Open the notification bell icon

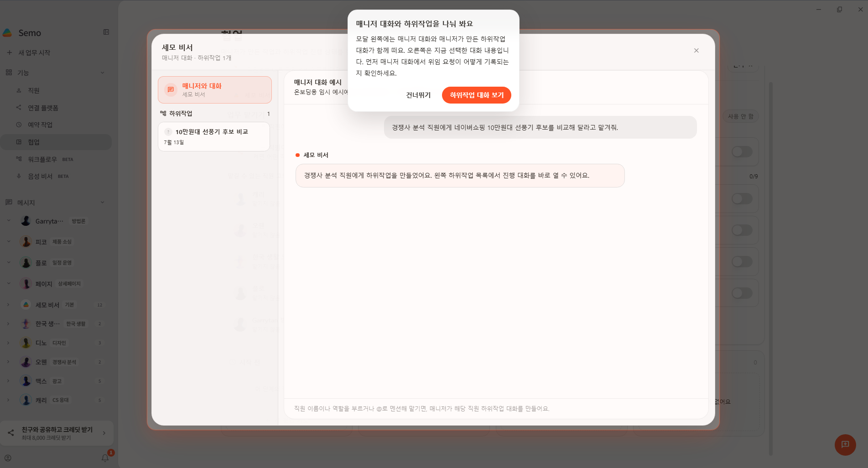click(x=105, y=458)
